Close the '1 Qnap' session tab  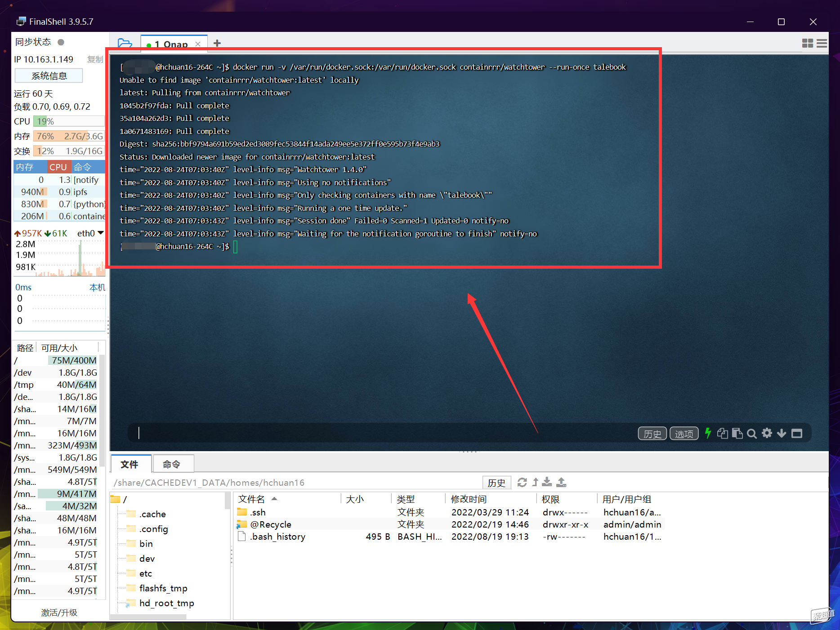pos(198,44)
